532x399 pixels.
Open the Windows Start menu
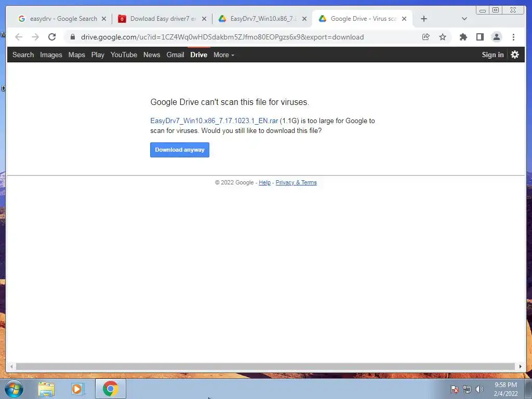tap(14, 389)
